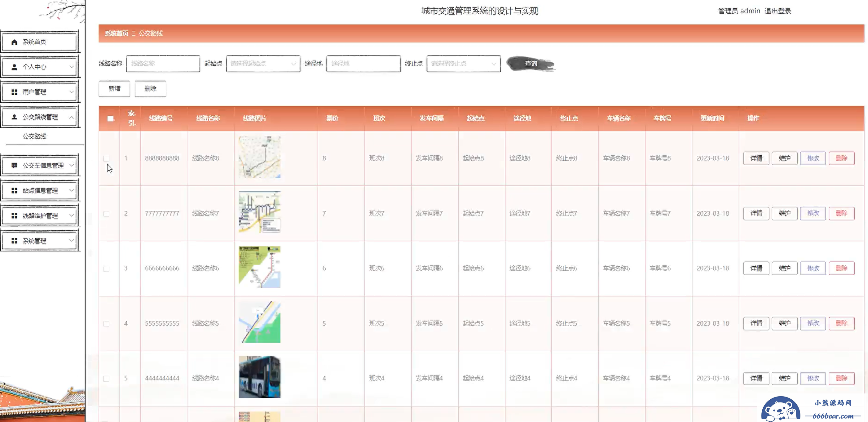Click red 删除 for row 线路名称8

pos(841,158)
